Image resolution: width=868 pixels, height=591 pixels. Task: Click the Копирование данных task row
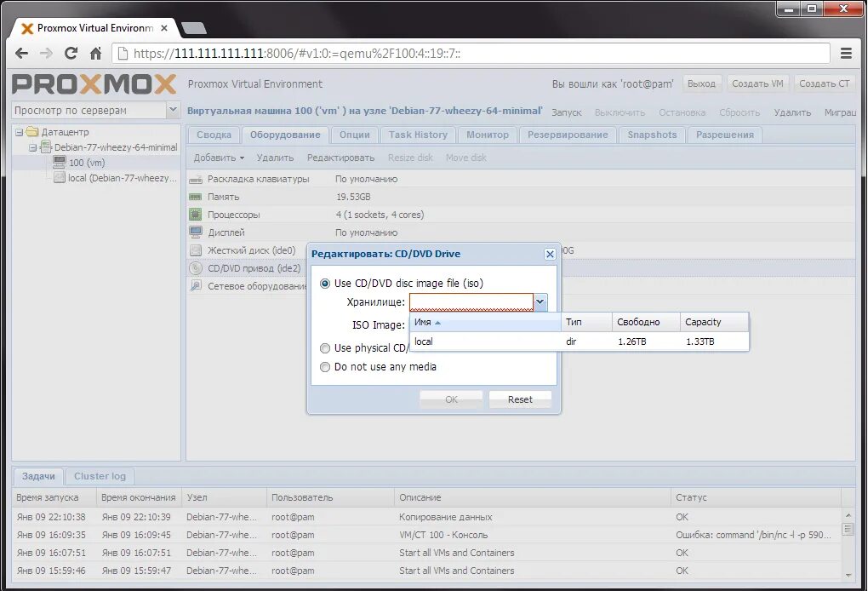[x=426, y=517]
